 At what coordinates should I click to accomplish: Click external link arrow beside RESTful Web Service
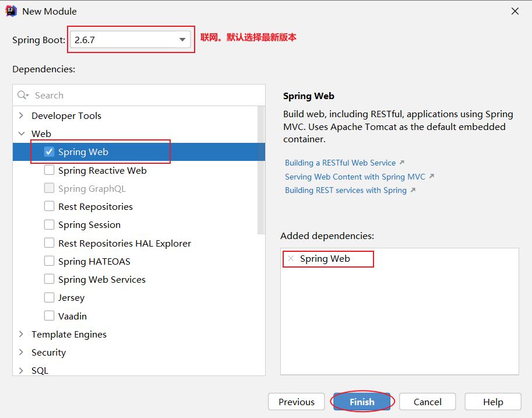tap(401, 163)
